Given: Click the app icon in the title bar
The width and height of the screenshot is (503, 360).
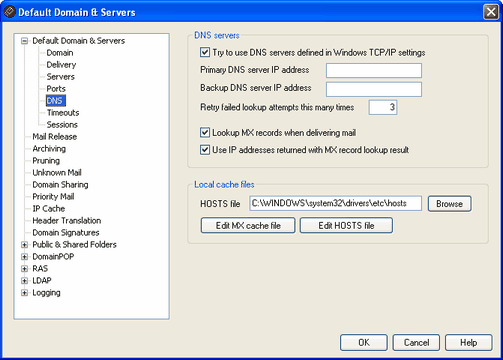Looking at the screenshot, I should pos(9,12).
